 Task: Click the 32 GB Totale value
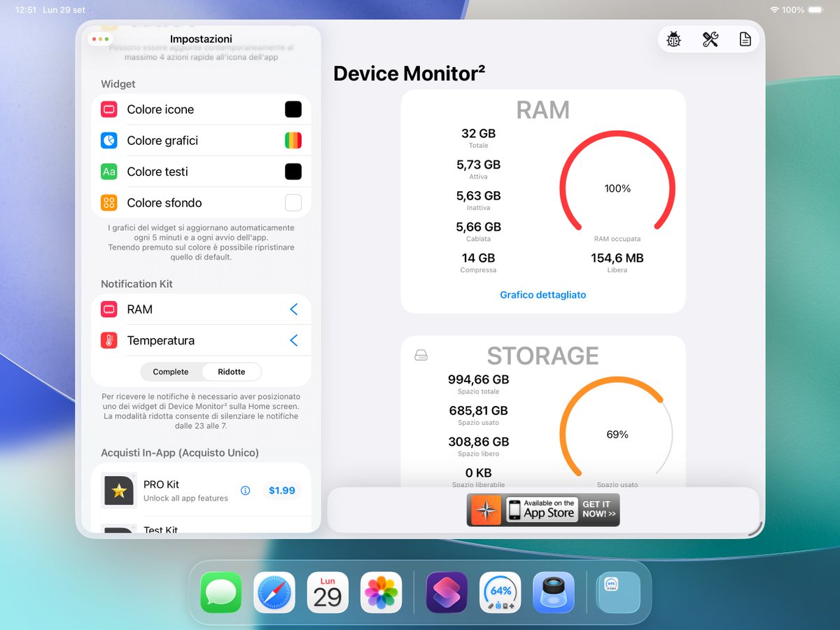[479, 134]
